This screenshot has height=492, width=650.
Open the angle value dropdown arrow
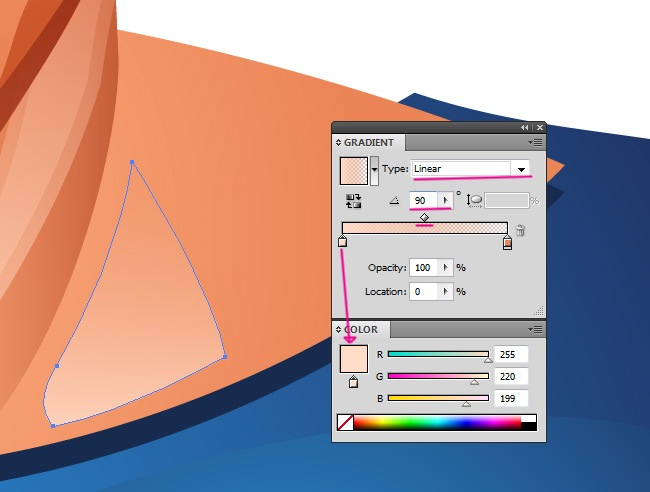(x=445, y=201)
